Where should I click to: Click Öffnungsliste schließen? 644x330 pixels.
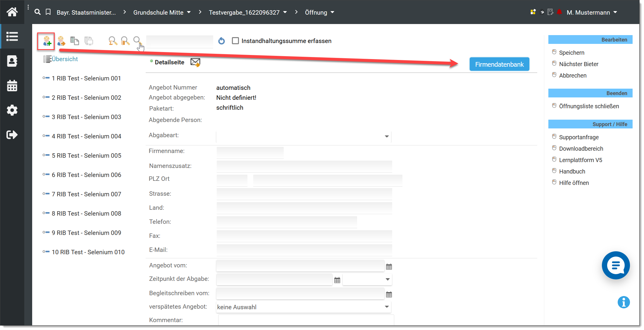589,106
